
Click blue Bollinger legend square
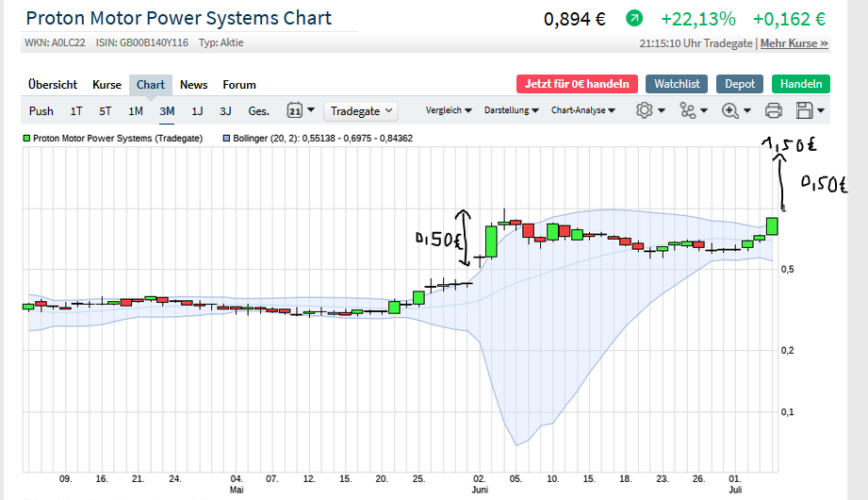click(226, 138)
